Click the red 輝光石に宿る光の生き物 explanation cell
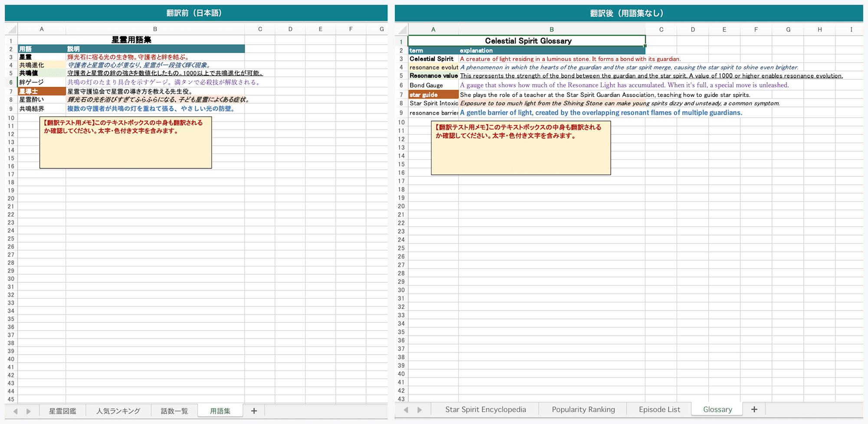868x424 pixels. click(x=155, y=57)
